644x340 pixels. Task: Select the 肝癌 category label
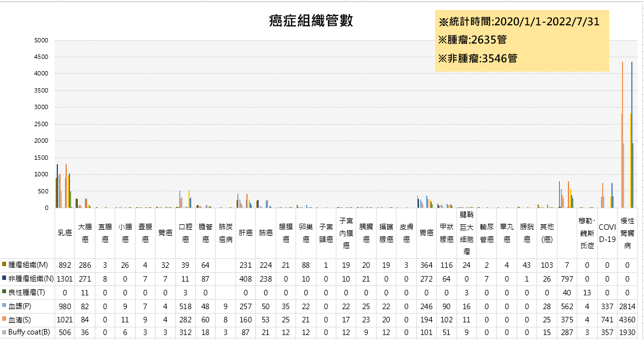tap(245, 233)
